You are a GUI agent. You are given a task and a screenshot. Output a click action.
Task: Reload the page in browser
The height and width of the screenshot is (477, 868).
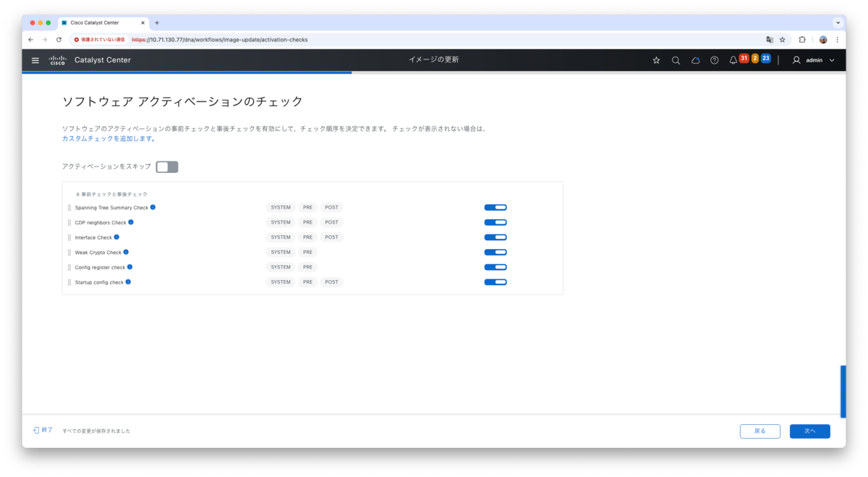[x=59, y=39]
